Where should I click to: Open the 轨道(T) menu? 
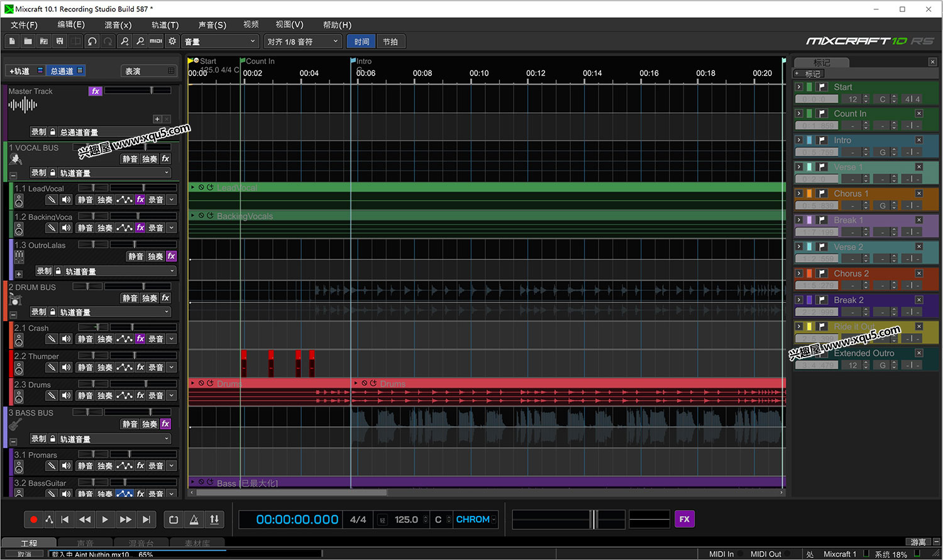point(165,25)
